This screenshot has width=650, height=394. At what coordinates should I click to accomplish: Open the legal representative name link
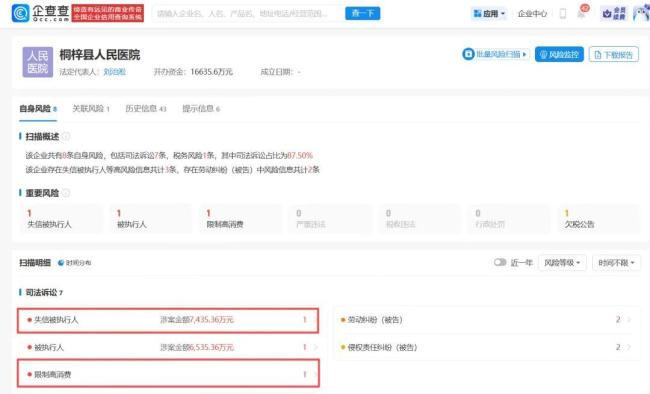tap(114, 72)
